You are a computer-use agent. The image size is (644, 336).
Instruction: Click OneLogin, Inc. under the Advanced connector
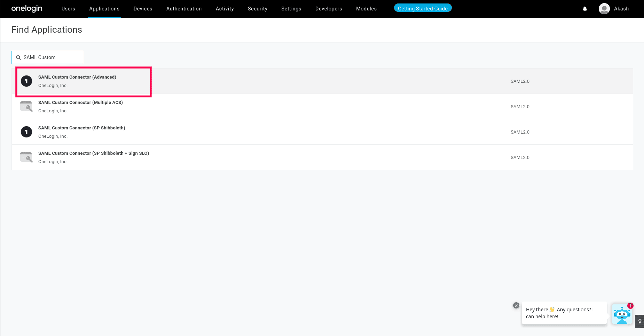53,86
